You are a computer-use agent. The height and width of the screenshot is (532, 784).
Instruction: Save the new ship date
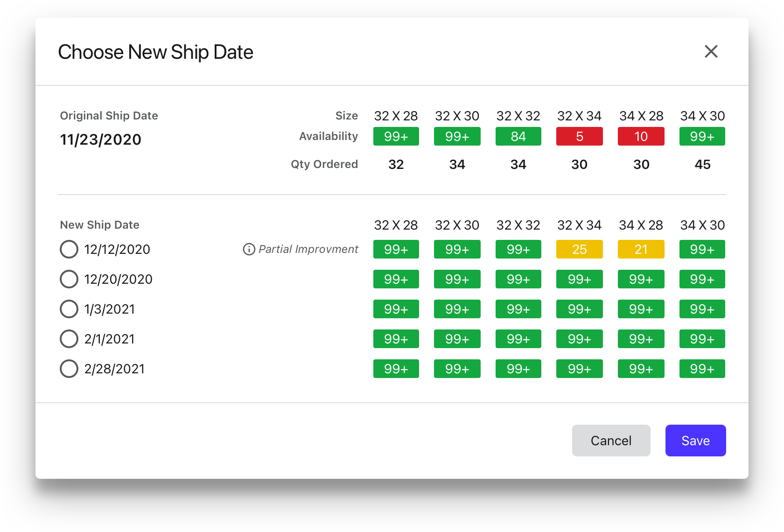(x=695, y=441)
